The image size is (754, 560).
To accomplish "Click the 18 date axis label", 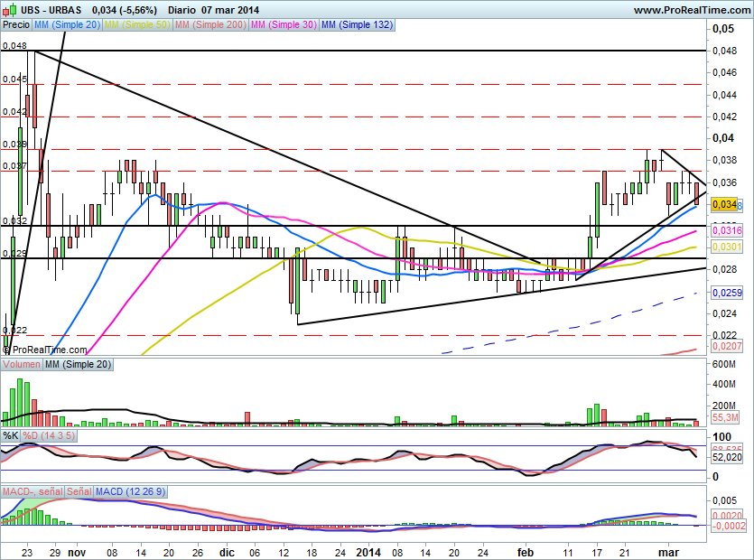I will [x=312, y=553].
